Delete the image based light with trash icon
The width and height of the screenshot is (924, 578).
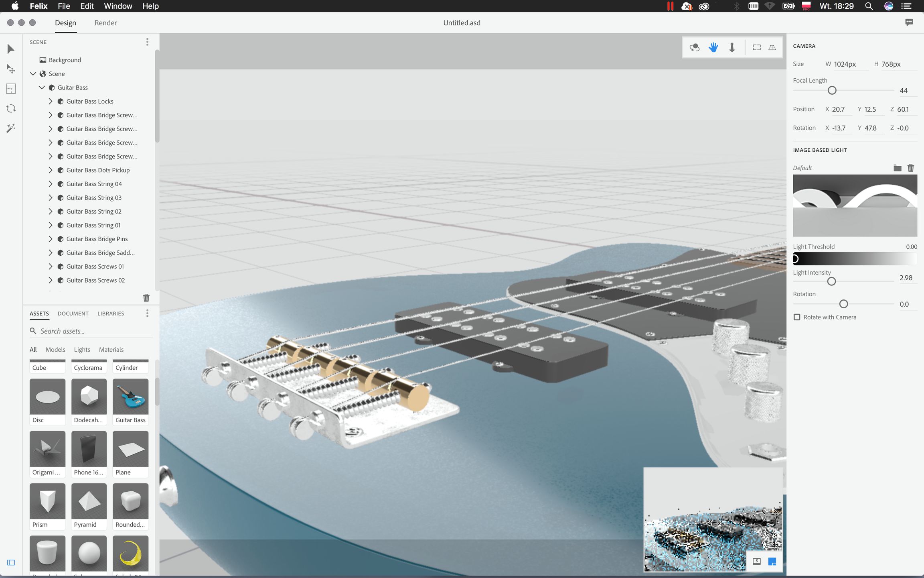[911, 168]
